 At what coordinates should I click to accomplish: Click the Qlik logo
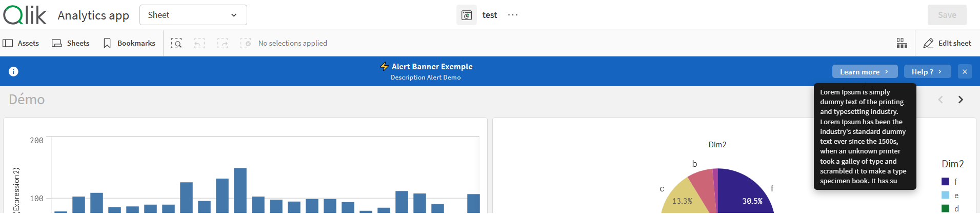coord(25,15)
